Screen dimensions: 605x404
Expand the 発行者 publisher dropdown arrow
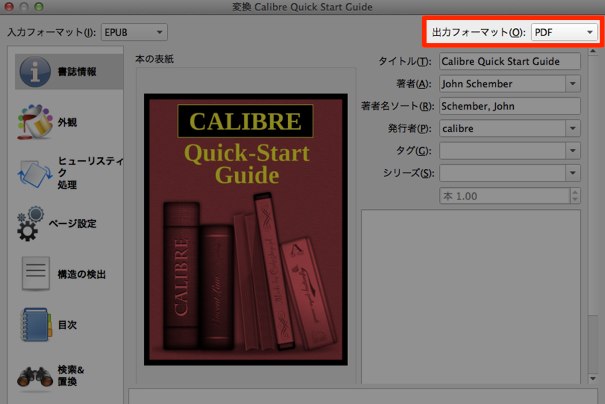tap(573, 128)
